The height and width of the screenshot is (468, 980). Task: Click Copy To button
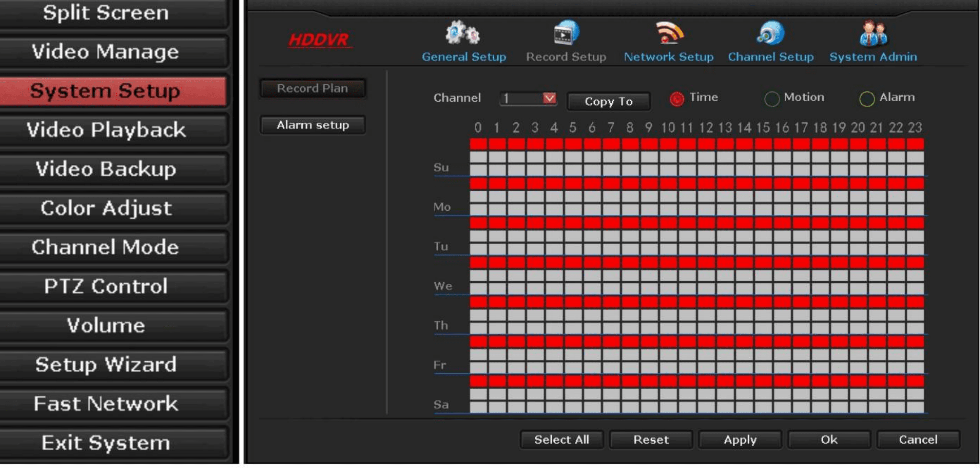tap(608, 102)
